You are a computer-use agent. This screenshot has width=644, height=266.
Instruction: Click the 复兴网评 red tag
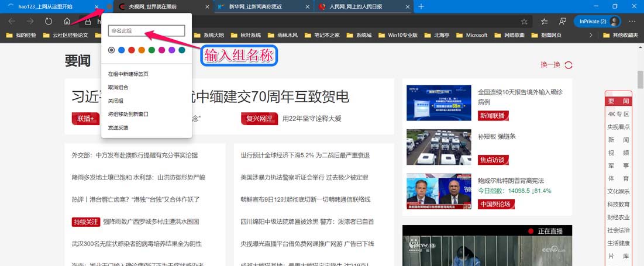pos(260,119)
